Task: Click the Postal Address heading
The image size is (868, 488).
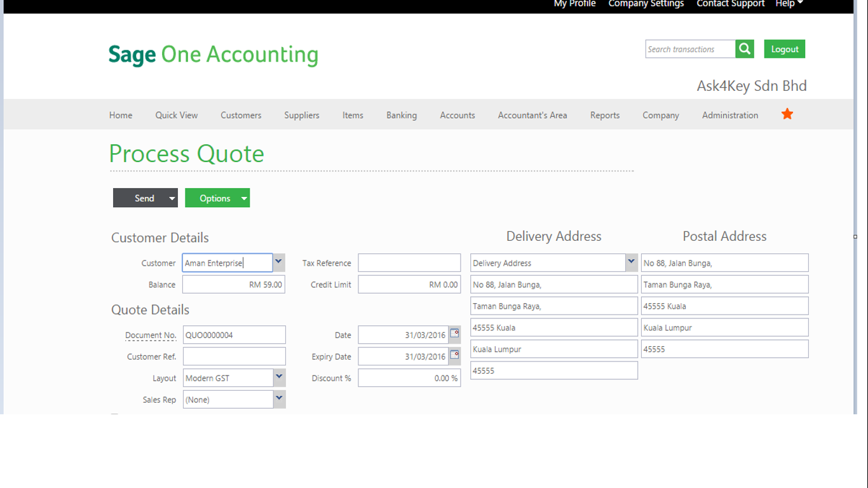Action: pos(724,236)
